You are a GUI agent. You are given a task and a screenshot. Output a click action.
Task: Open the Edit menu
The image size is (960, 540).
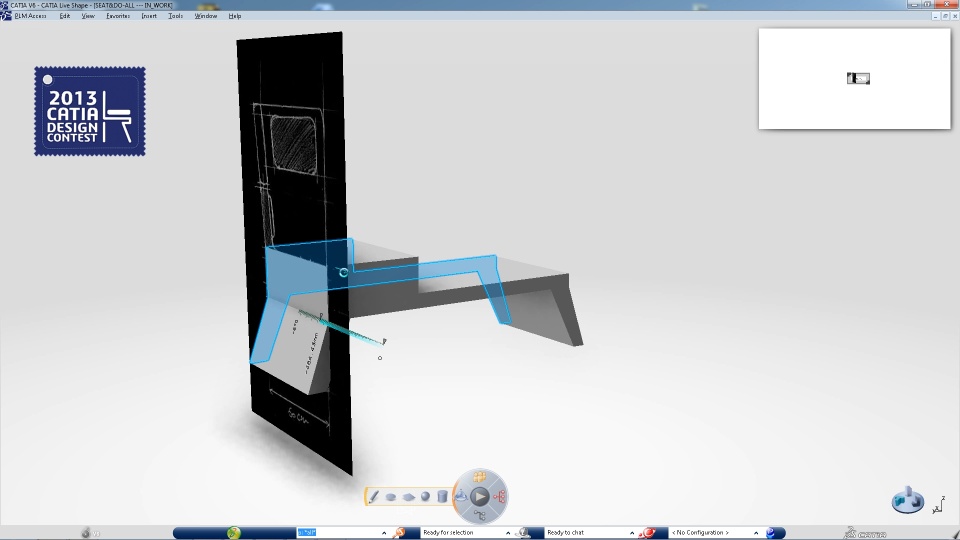pyautogui.click(x=65, y=16)
